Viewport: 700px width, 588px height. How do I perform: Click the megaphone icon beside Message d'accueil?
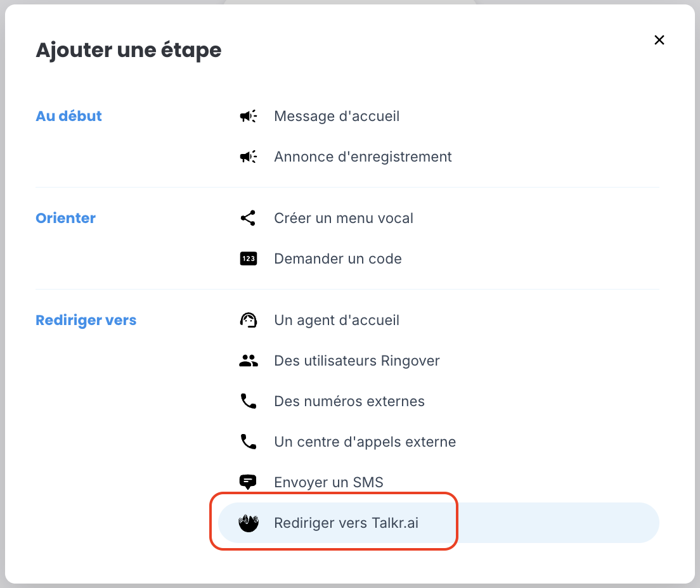(x=248, y=116)
